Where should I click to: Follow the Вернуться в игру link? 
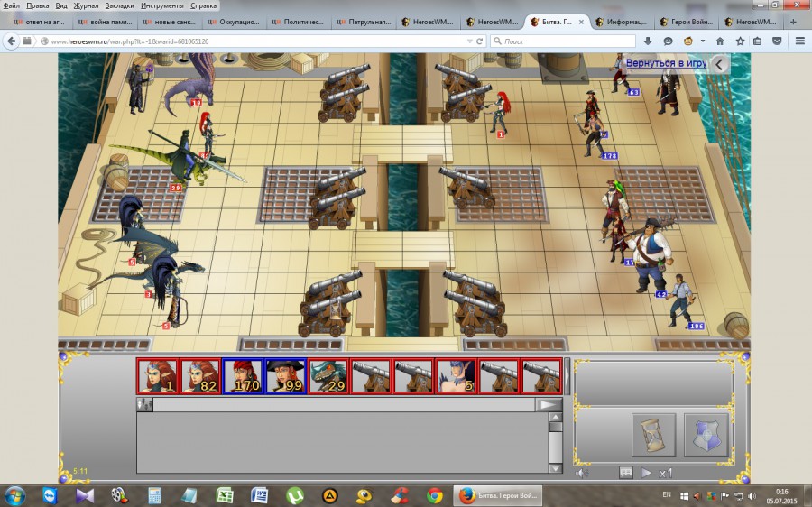pyautogui.click(x=666, y=62)
